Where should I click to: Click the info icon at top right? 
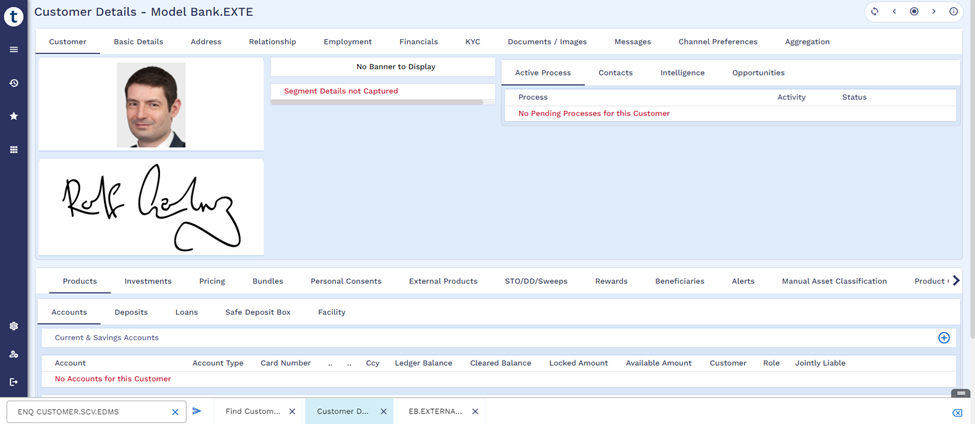pyautogui.click(x=953, y=12)
